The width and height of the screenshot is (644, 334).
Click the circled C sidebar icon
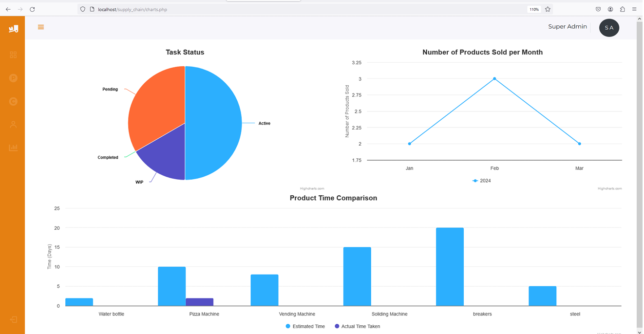tap(13, 101)
